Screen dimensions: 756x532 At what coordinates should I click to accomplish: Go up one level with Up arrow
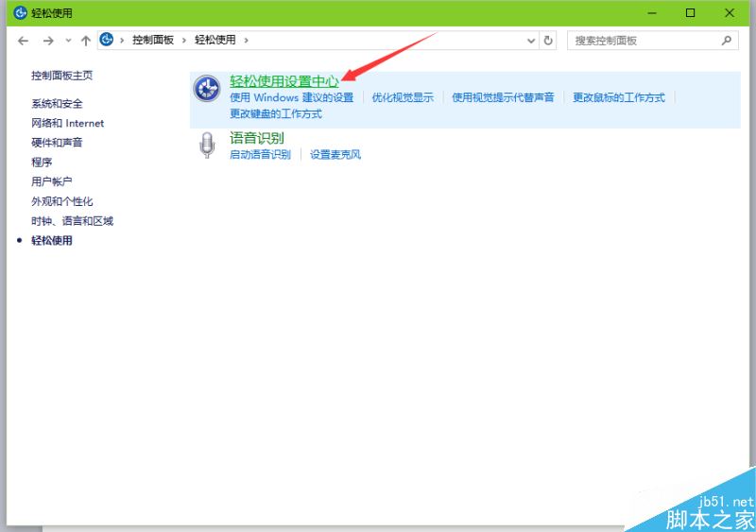click(x=86, y=41)
